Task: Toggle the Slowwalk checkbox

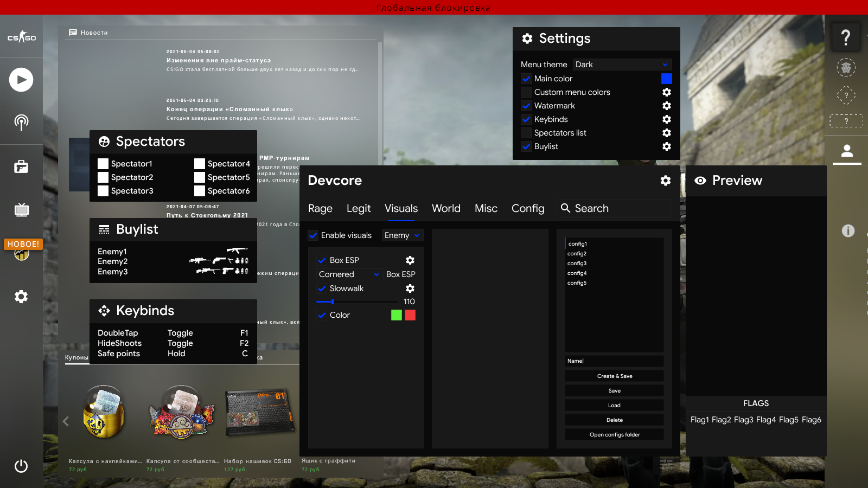Action: [x=322, y=288]
